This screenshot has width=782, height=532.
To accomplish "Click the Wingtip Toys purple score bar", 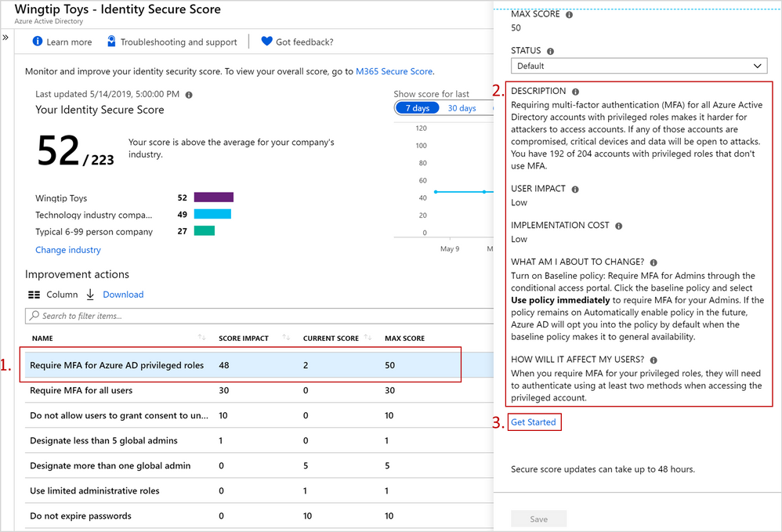I will (213, 198).
